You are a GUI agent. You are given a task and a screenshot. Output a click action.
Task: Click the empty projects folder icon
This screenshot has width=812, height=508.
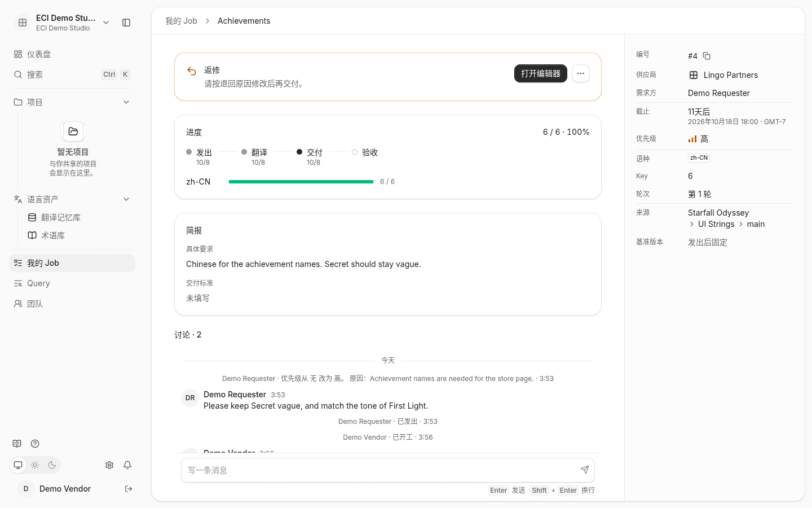click(73, 132)
